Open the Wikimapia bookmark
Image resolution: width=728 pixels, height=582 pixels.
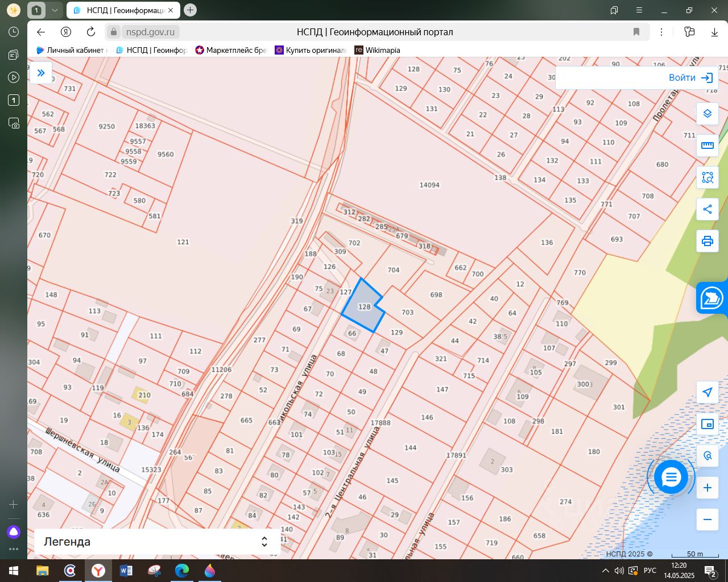point(378,50)
